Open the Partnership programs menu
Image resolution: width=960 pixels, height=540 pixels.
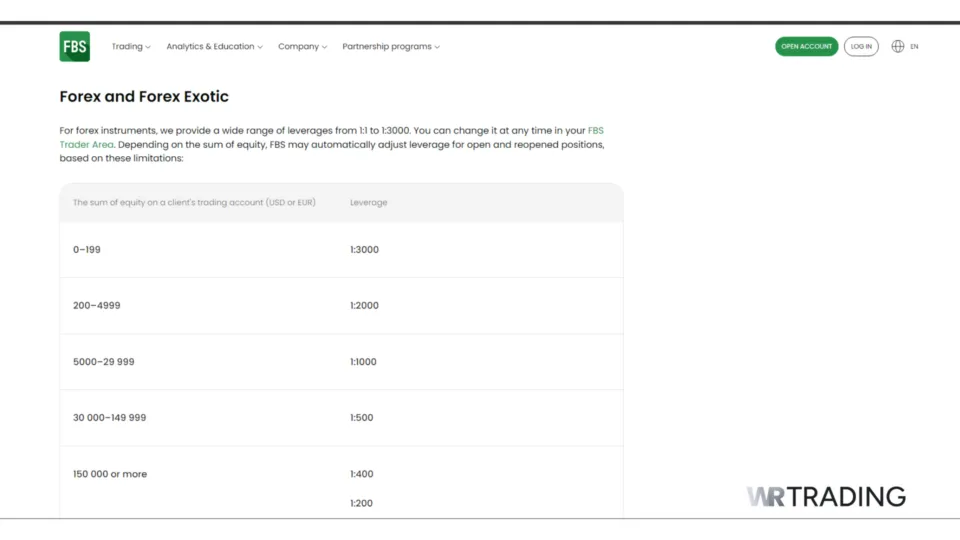[387, 46]
